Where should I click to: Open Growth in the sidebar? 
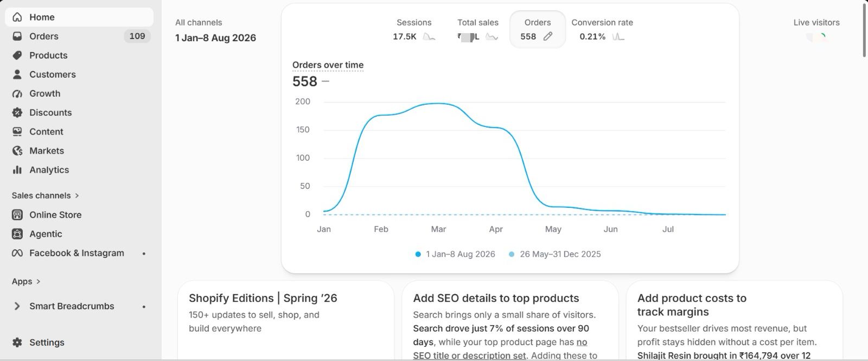tap(79, 93)
